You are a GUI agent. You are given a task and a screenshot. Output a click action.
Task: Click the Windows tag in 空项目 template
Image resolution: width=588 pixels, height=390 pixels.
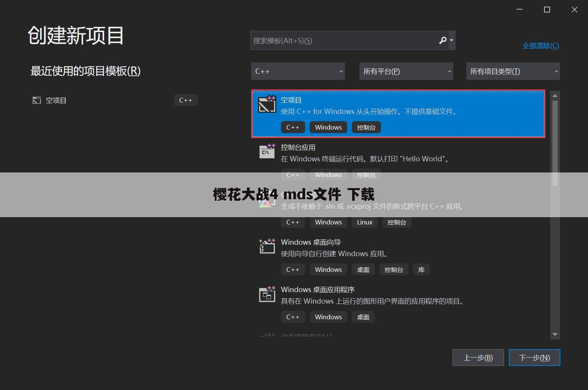coord(328,127)
